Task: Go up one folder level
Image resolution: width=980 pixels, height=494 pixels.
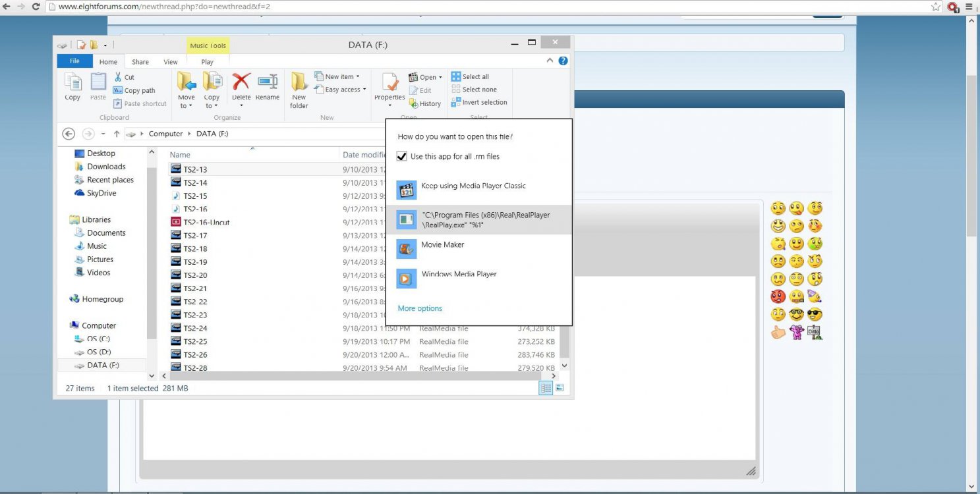Action: point(117,134)
